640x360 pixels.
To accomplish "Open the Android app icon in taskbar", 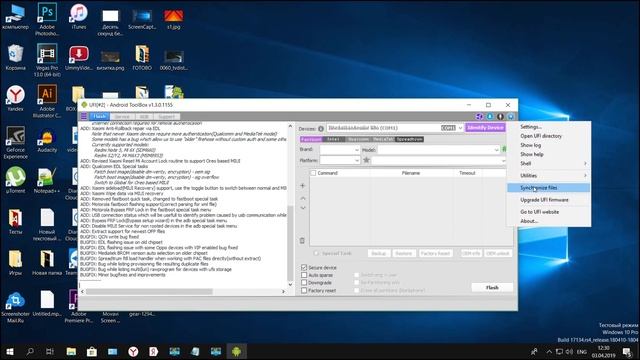I will point(236,351).
